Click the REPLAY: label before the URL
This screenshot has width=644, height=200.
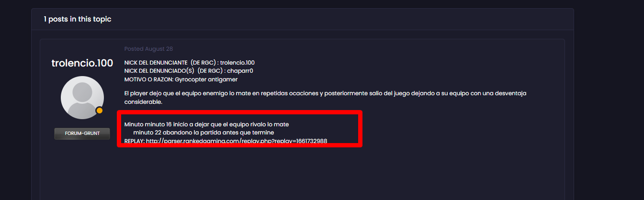tap(134, 141)
